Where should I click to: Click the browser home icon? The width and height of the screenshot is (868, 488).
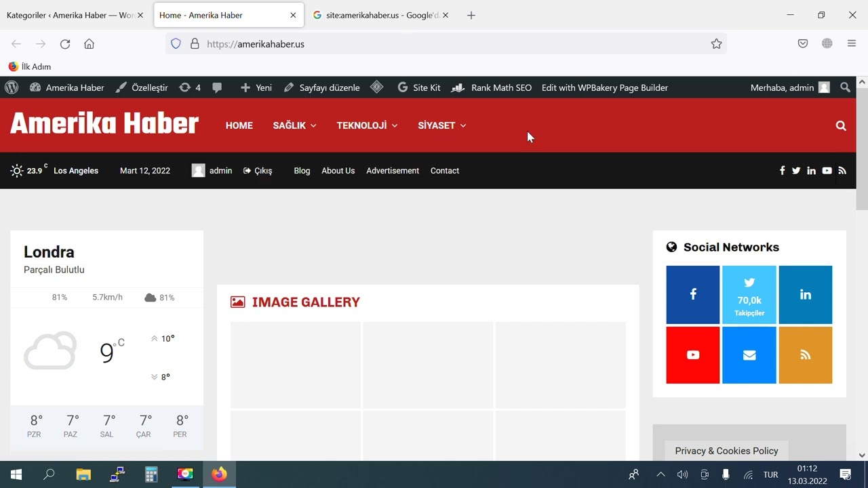(x=89, y=43)
